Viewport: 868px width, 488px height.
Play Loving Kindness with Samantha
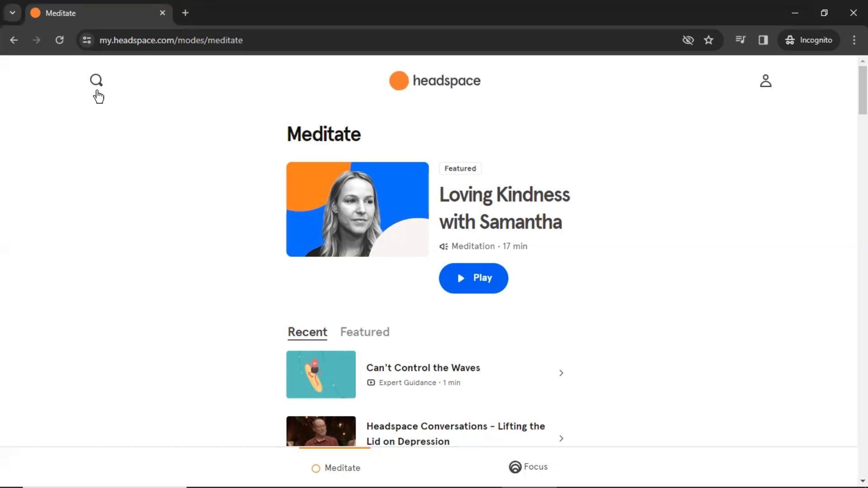pyautogui.click(x=473, y=278)
